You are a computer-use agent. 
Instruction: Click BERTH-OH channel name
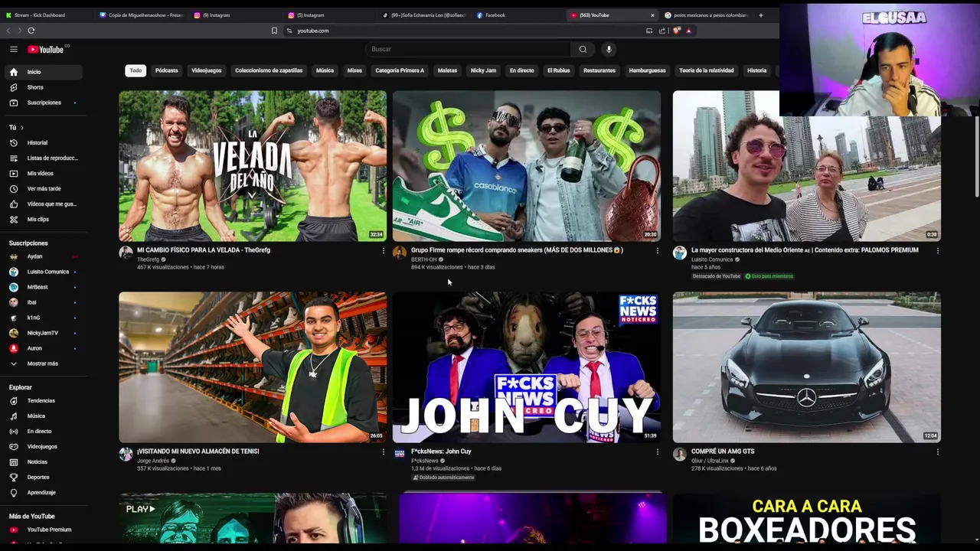tap(423, 259)
